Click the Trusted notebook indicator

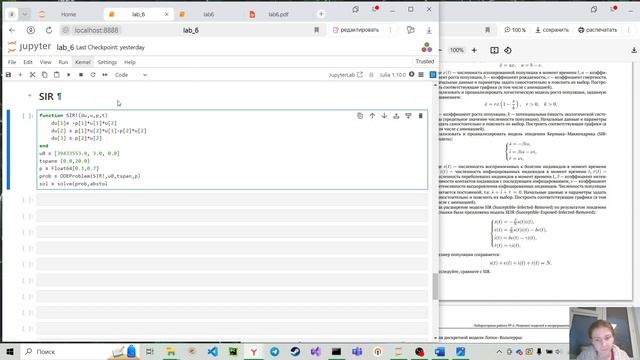click(424, 61)
